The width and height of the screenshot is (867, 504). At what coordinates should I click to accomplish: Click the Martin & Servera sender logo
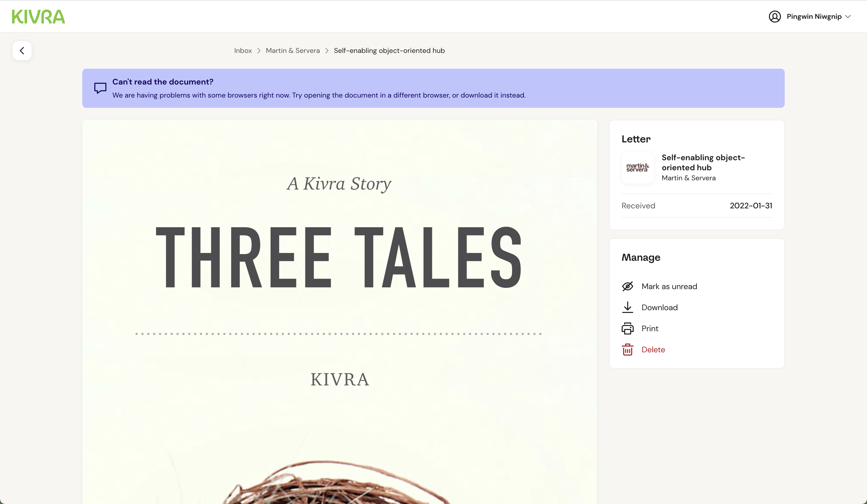pos(637,167)
